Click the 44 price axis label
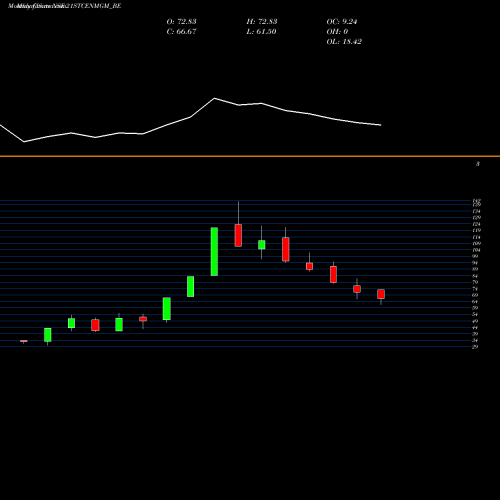The height and width of the screenshot is (500, 500). [475, 328]
